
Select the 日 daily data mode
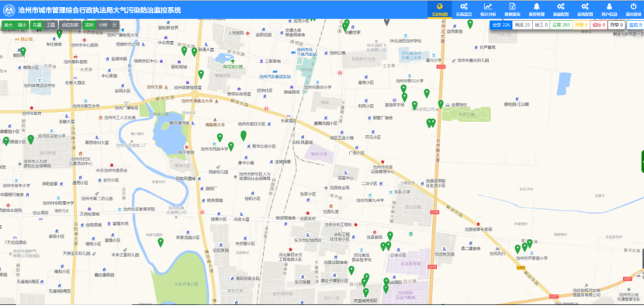[115, 25]
